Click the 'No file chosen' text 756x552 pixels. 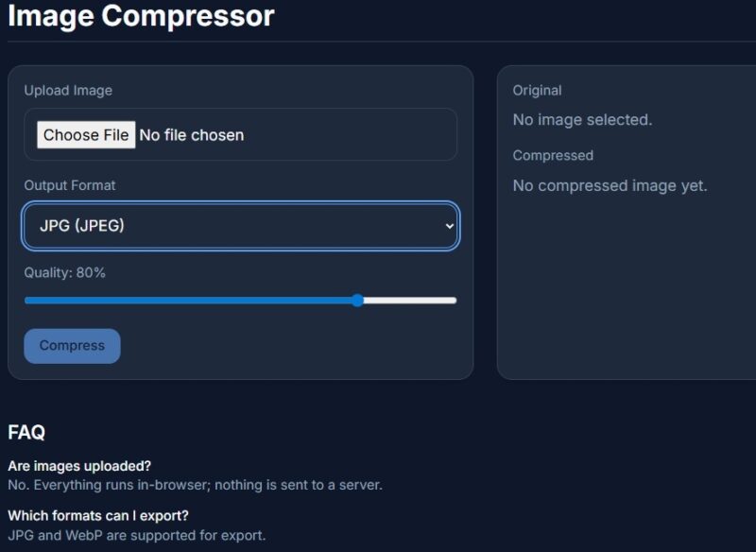click(191, 134)
